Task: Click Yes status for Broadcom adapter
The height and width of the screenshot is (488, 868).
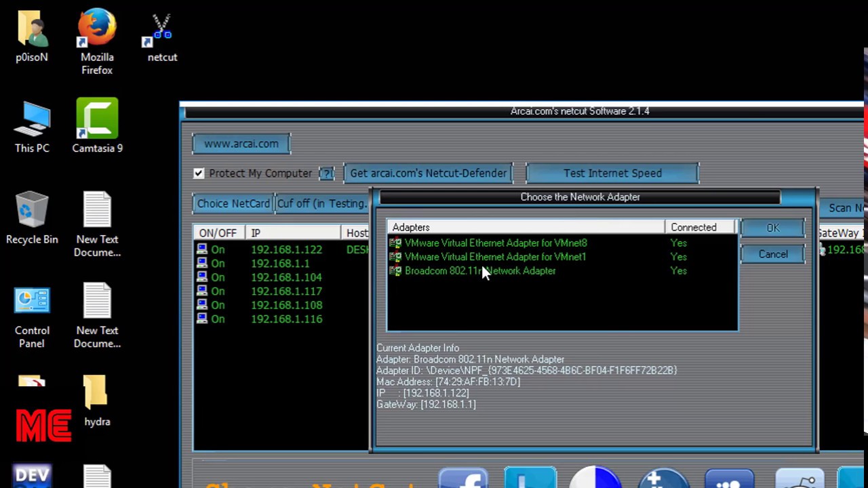Action: pyautogui.click(x=678, y=271)
